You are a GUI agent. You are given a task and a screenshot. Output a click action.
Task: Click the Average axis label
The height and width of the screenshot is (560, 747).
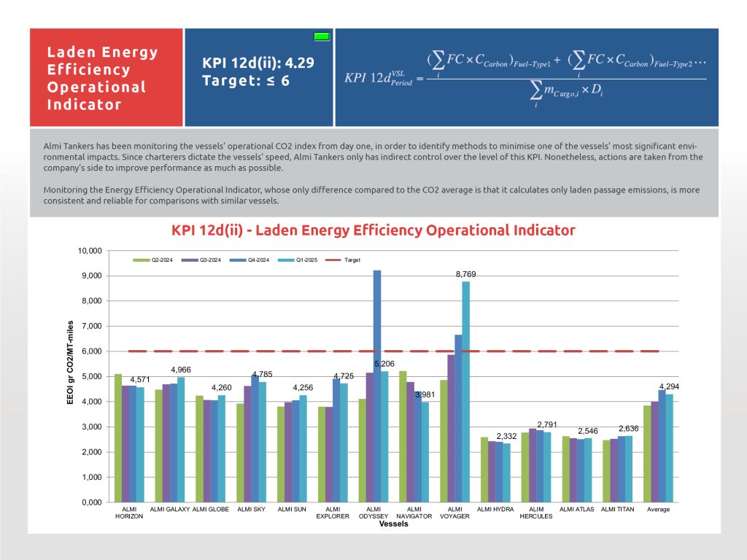point(659,510)
